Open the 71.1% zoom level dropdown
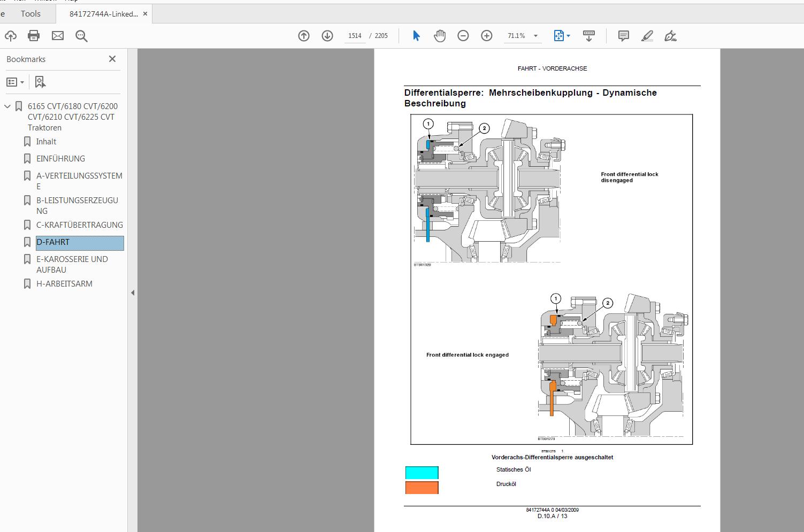Image resolution: width=804 pixels, height=532 pixels. [x=535, y=36]
